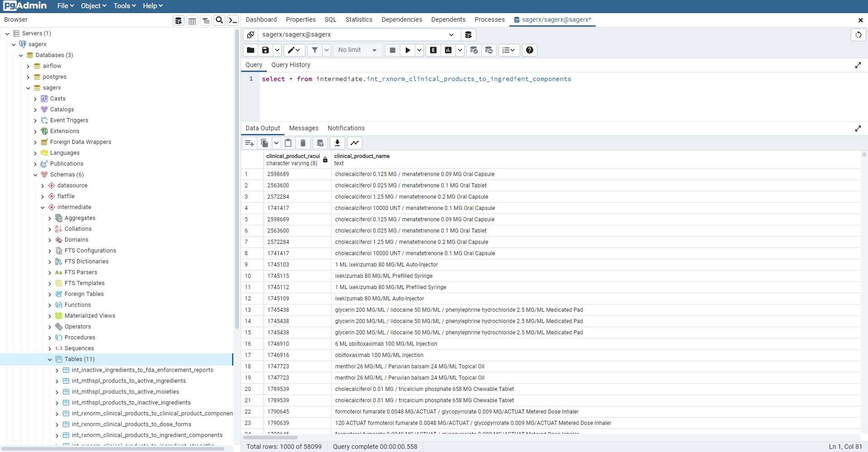Download query results as file

(x=337, y=143)
